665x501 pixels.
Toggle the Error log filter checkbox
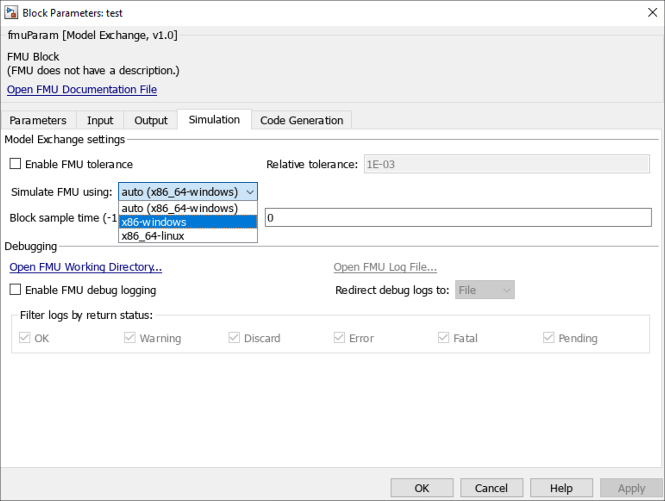click(x=339, y=338)
